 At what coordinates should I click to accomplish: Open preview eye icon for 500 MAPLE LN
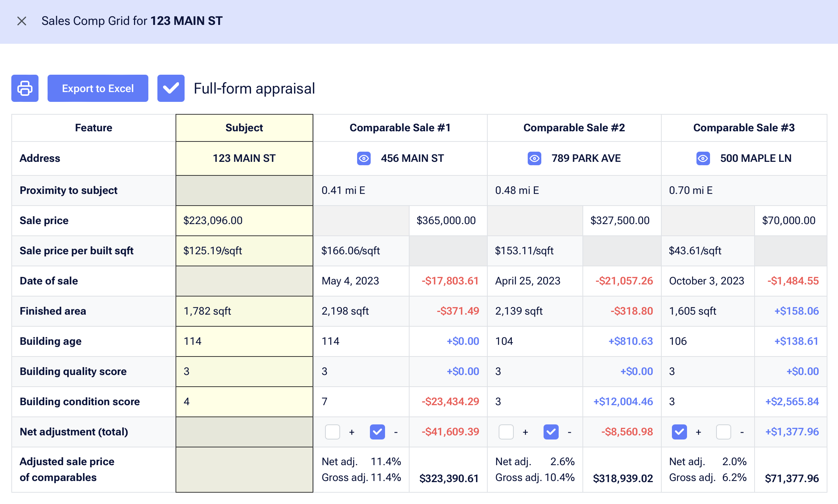click(702, 158)
